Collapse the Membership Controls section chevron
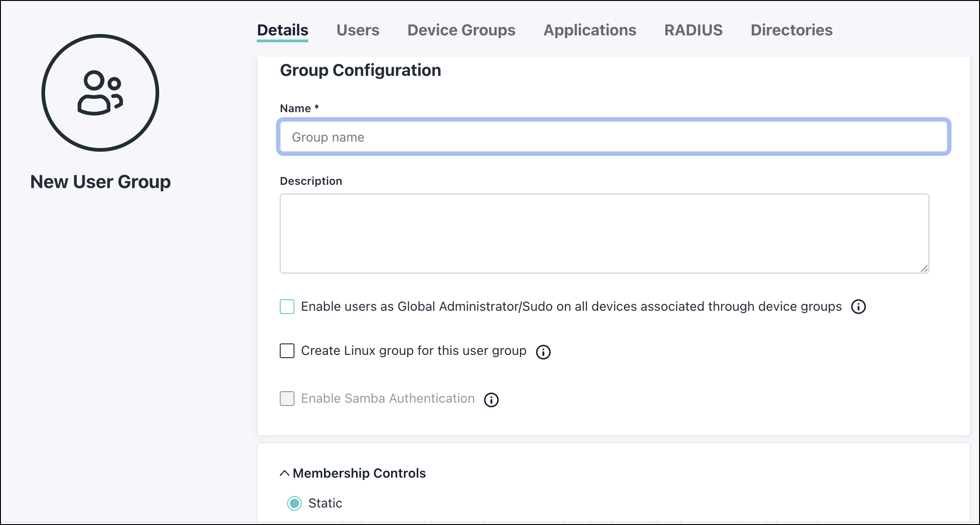The width and height of the screenshot is (980, 525). pyautogui.click(x=284, y=473)
